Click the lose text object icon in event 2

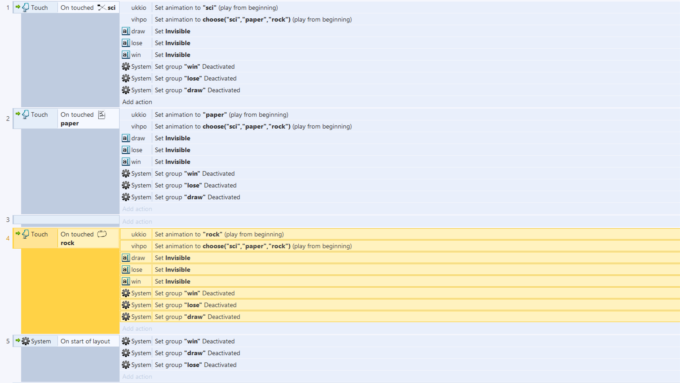point(125,150)
